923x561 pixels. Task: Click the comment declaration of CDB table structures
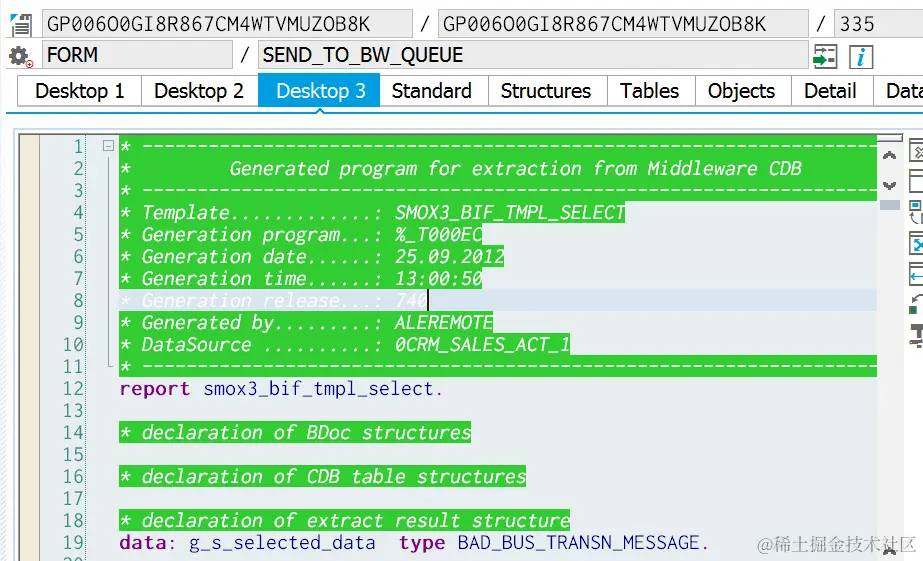coord(323,476)
